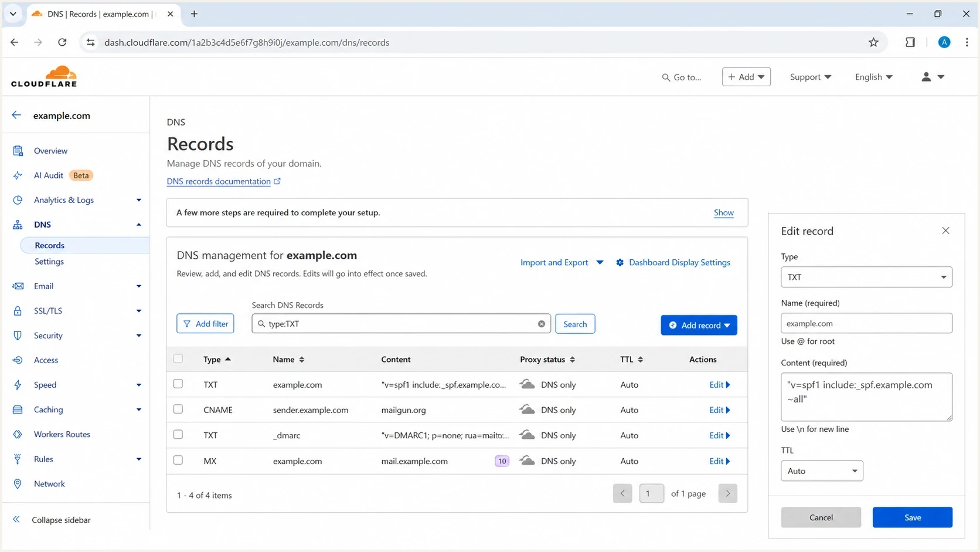Clear the type:TXT search text
The height and width of the screenshot is (552, 980).
click(542, 324)
